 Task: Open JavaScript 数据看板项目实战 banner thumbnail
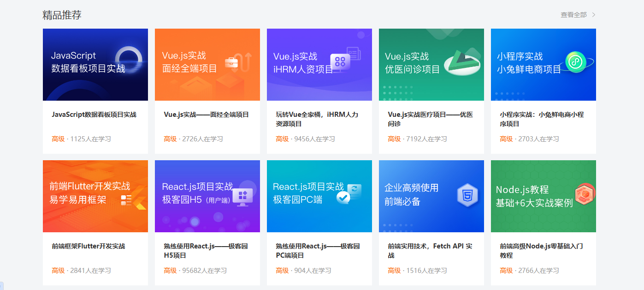click(95, 65)
